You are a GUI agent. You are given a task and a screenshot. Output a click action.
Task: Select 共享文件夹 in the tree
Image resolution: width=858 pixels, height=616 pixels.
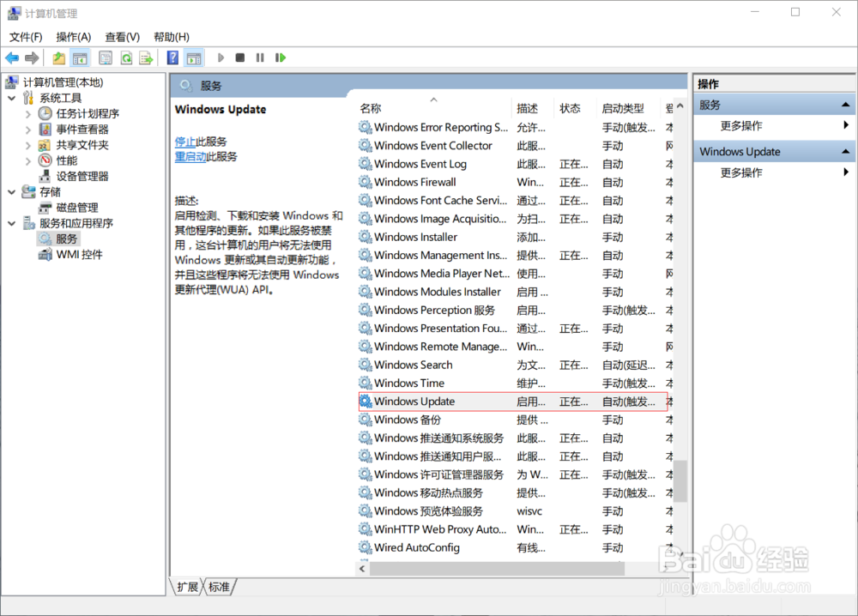pyautogui.click(x=82, y=145)
